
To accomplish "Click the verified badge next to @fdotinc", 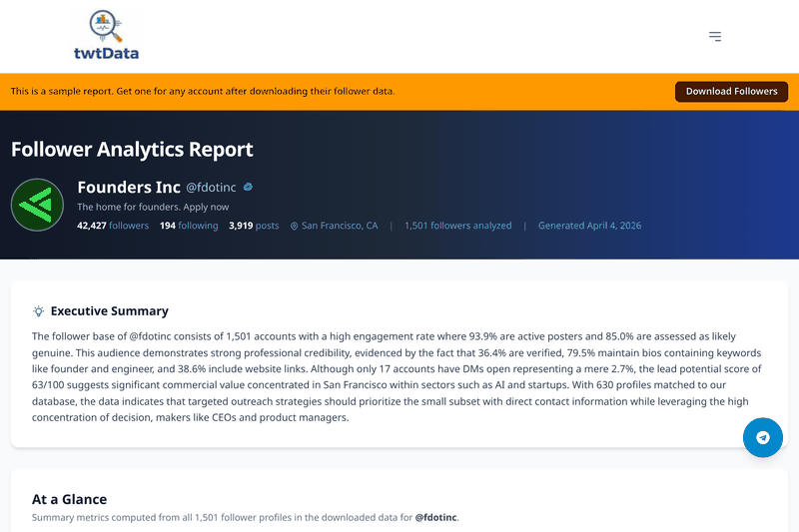I will [248, 187].
